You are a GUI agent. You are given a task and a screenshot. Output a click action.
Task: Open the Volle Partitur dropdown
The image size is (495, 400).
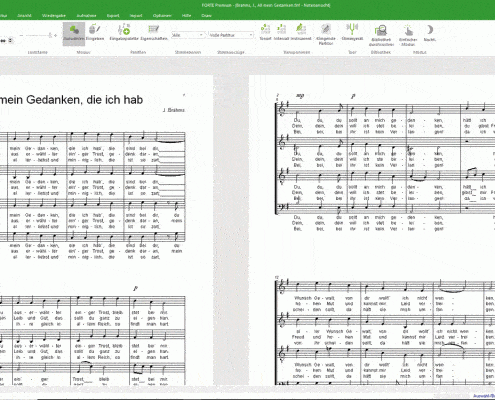tap(231, 35)
